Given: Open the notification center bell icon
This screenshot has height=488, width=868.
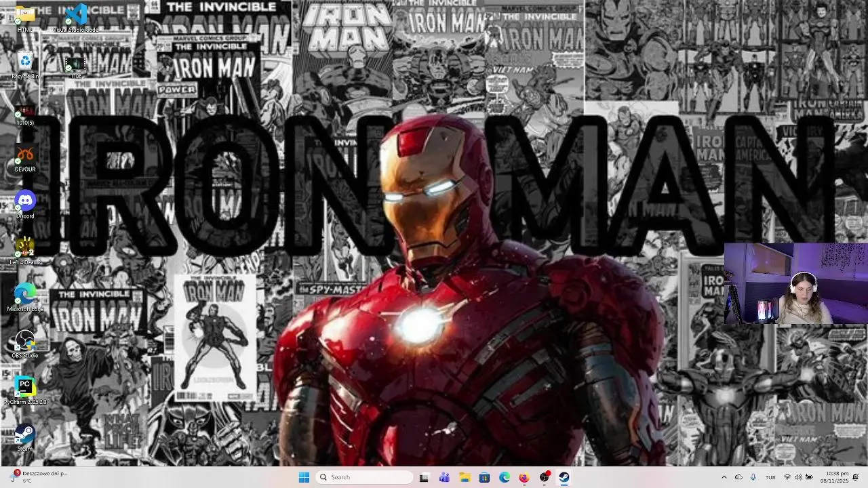Looking at the screenshot, I should coord(856,477).
